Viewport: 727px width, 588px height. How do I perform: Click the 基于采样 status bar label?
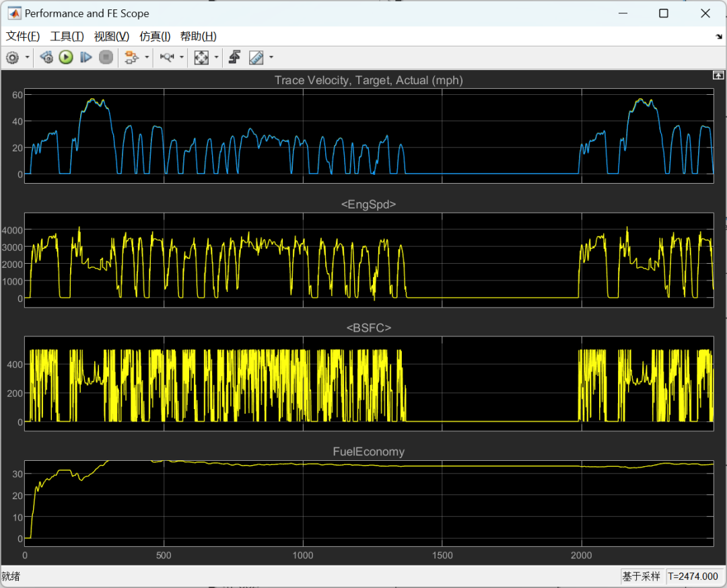[642, 577]
